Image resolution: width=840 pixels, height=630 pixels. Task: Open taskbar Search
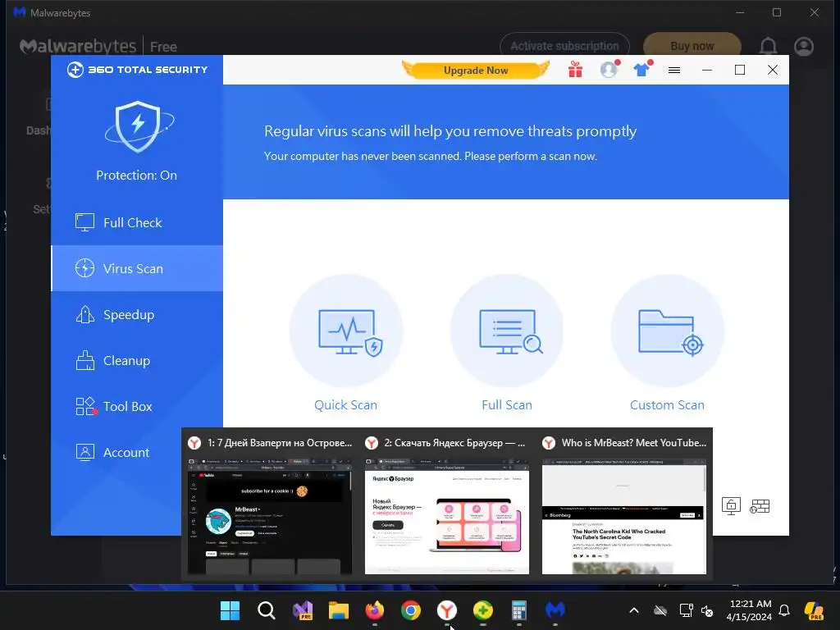(267, 610)
